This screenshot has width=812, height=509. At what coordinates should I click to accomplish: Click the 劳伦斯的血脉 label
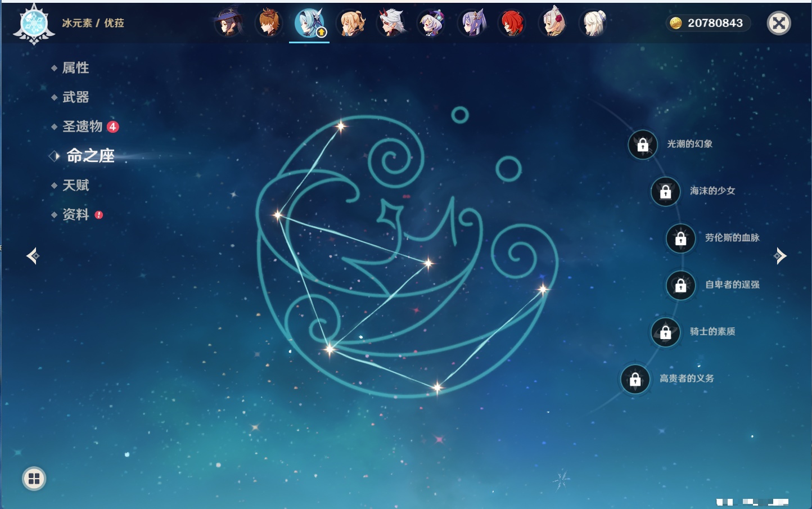[732, 238]
